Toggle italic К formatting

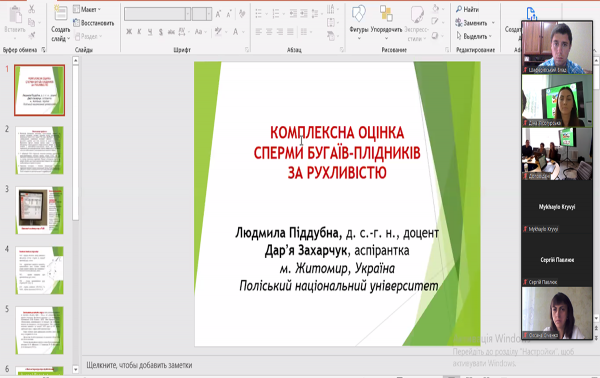139,32
